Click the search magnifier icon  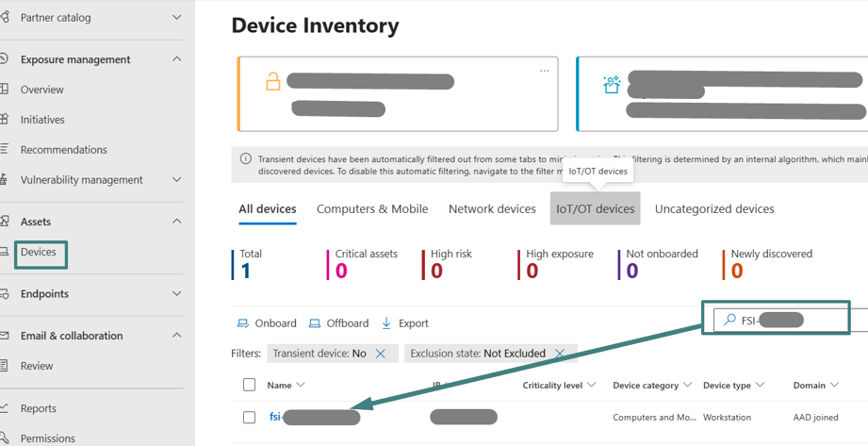pos(729,321)
